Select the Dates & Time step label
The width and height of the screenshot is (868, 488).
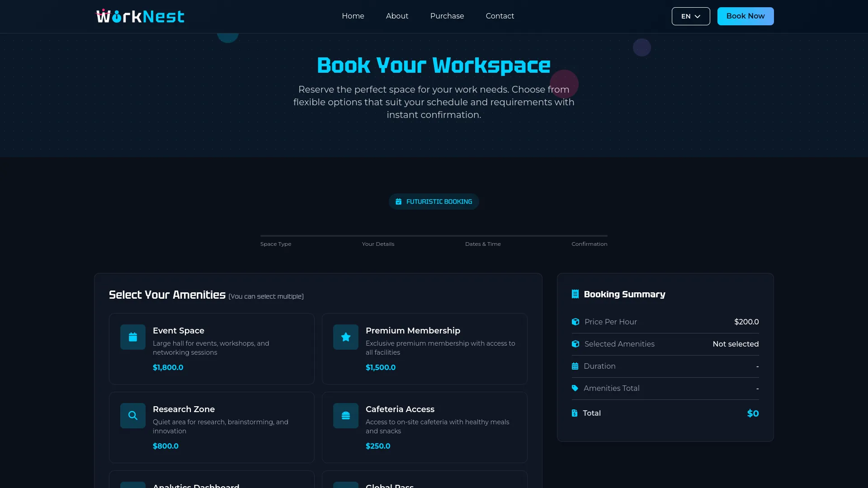[483, 244]
